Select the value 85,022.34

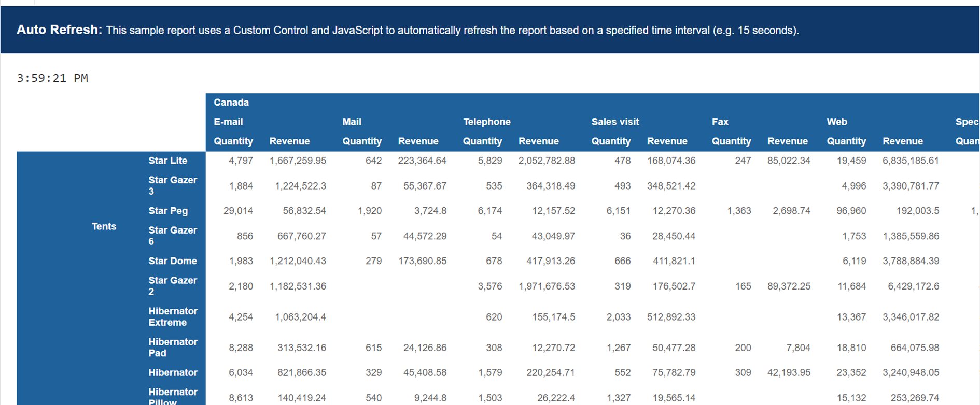tap(789, 161)
